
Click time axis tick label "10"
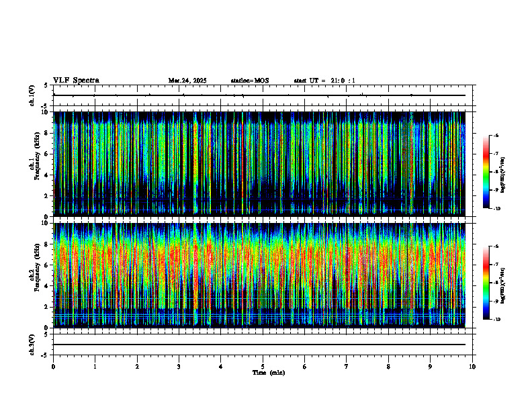(472, 367)
